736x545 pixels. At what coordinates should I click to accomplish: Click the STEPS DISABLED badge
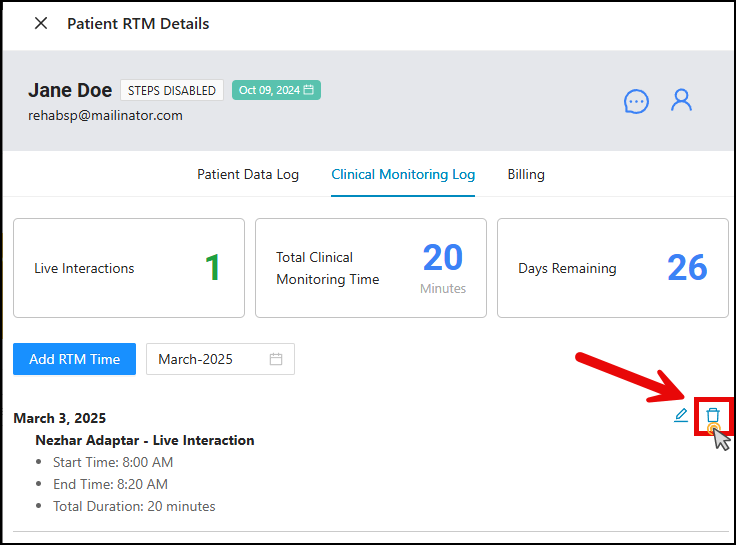172,90
